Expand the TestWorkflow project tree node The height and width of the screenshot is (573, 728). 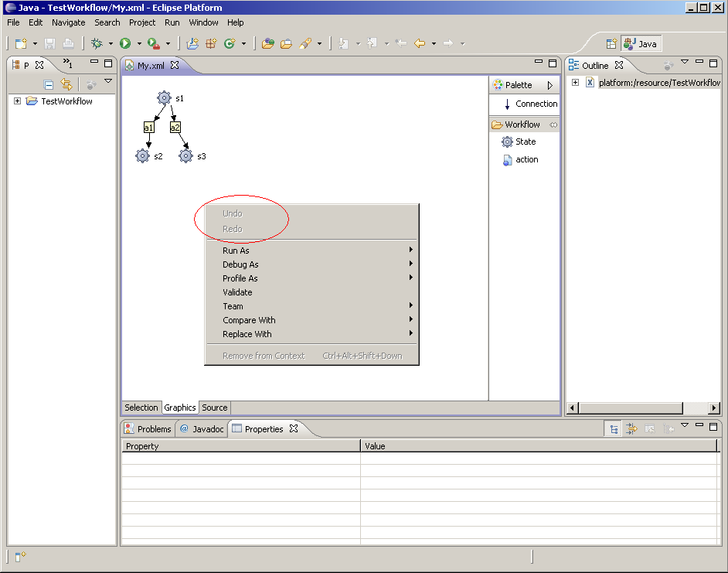(18, 101)
